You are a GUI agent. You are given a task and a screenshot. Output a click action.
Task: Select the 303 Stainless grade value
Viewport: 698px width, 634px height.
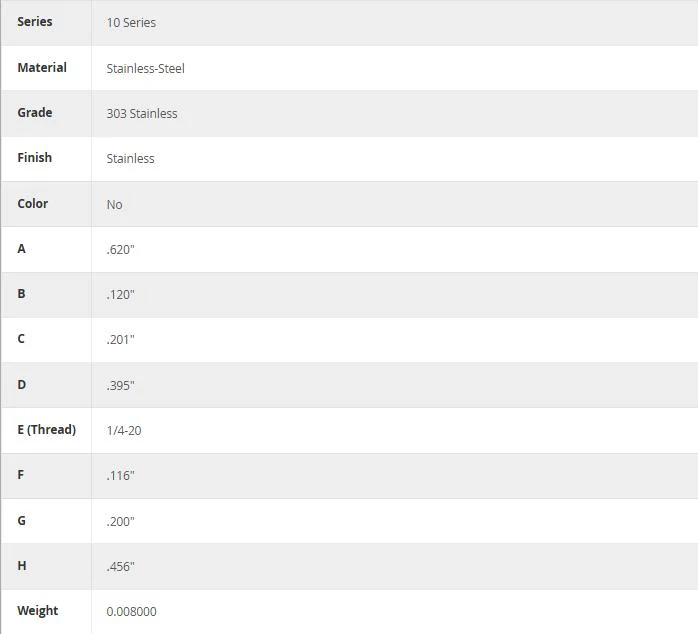pyautogui.click(x=142, y=114)
